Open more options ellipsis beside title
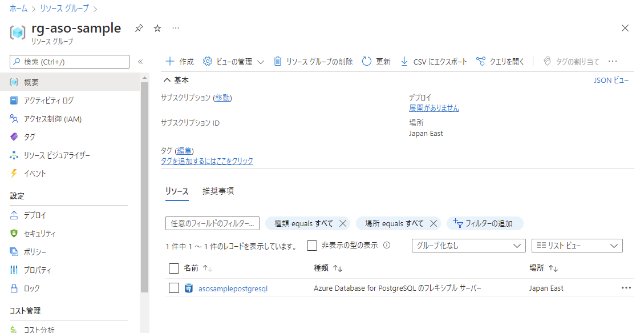Viewport: 644px width, 333px height. 176,28
